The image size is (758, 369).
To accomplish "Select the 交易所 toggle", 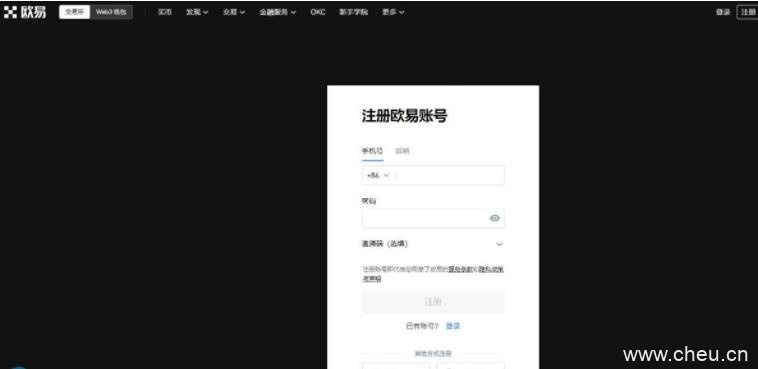I will (x=74, y=12).
